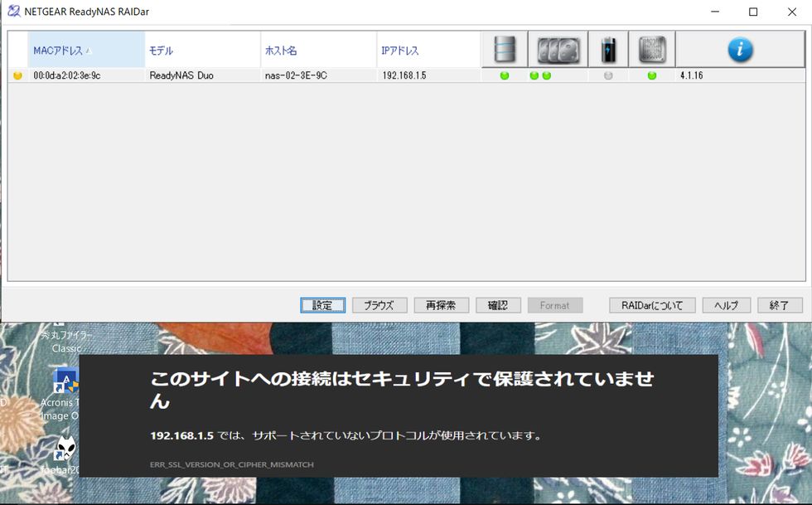Click the green fan status LED
812x505 pixels.
(652, 75)
